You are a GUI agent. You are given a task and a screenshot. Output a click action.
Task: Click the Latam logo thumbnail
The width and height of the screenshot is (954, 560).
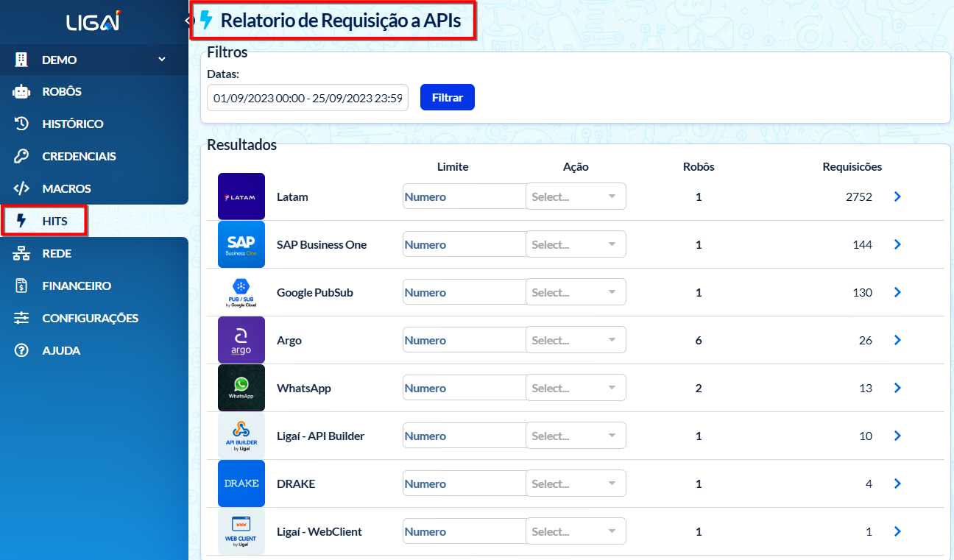click(x=241, y=196)
